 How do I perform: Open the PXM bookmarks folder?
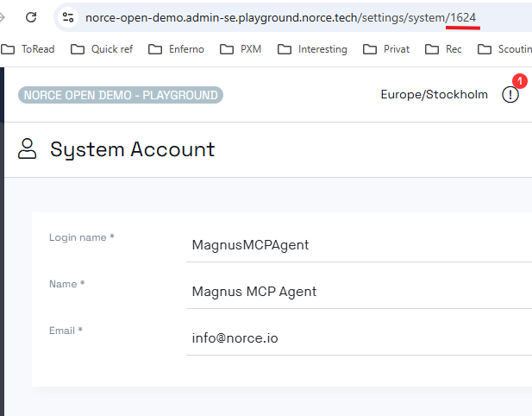pyautogui.click(x=241, y=49)
